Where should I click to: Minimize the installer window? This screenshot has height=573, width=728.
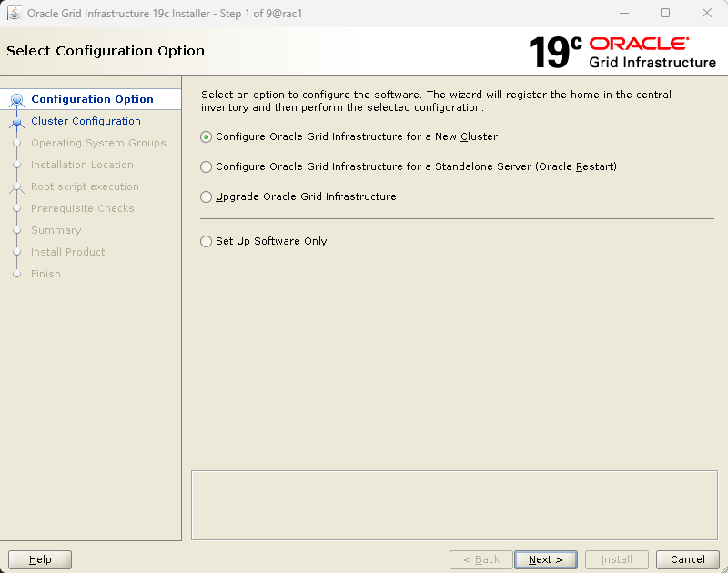[624, 13]
